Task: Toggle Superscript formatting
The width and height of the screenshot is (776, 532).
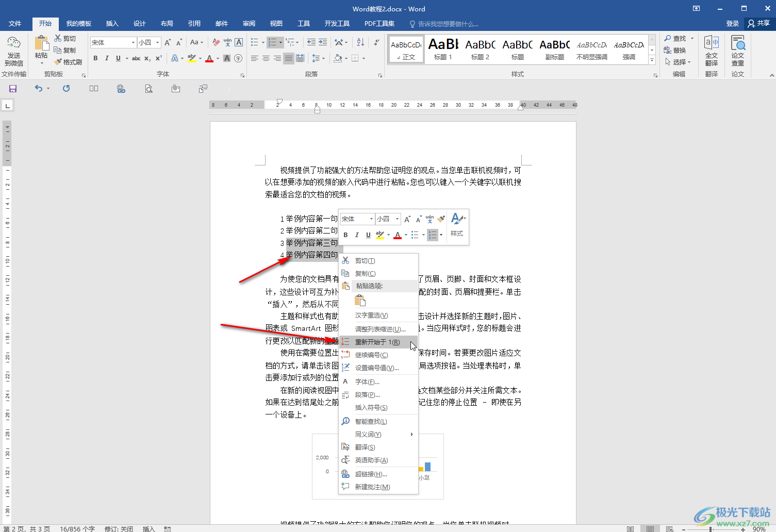Action: [159, 58]
